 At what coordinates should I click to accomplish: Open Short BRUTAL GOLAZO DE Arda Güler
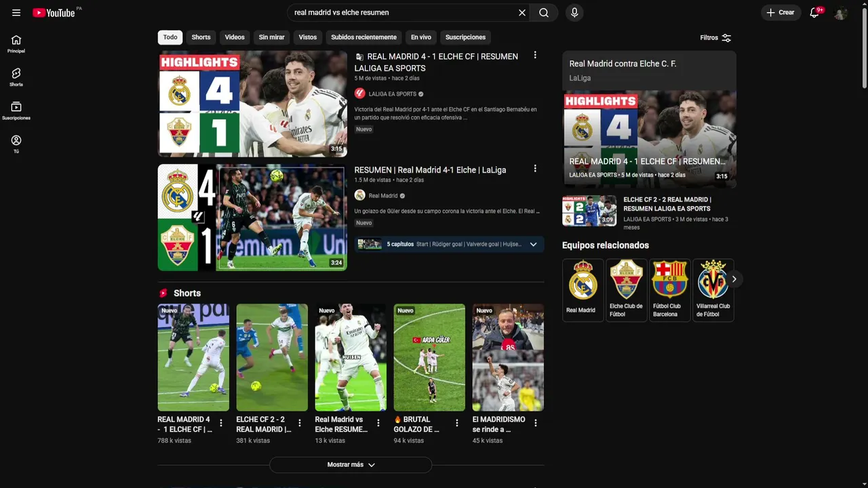click(429, 357)
